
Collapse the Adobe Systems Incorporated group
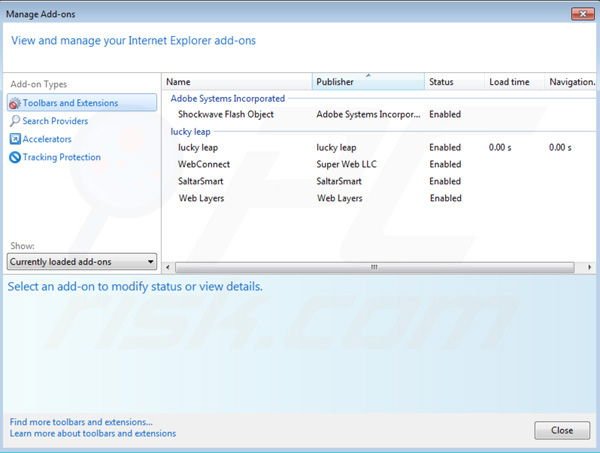coord(228,98)
